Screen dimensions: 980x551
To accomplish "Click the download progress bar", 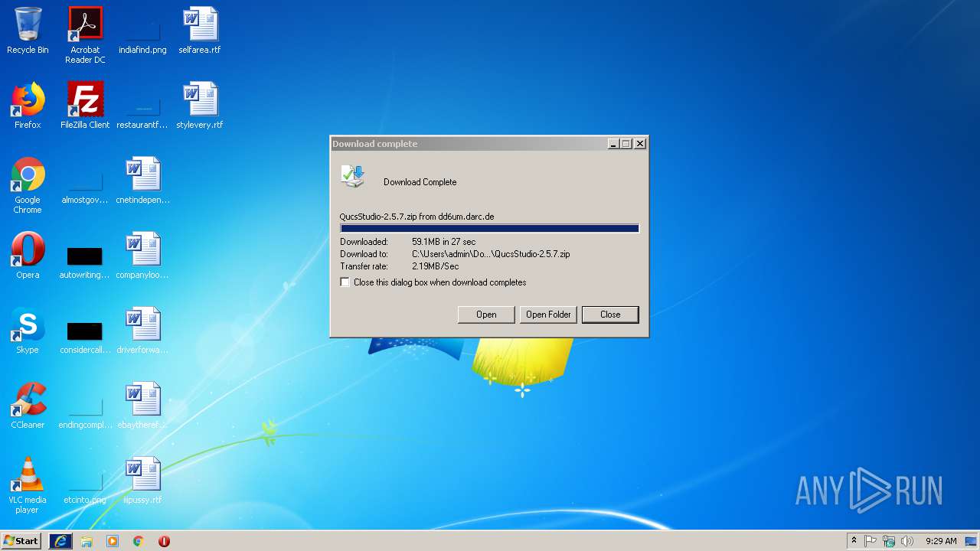I will coord(489,228).
